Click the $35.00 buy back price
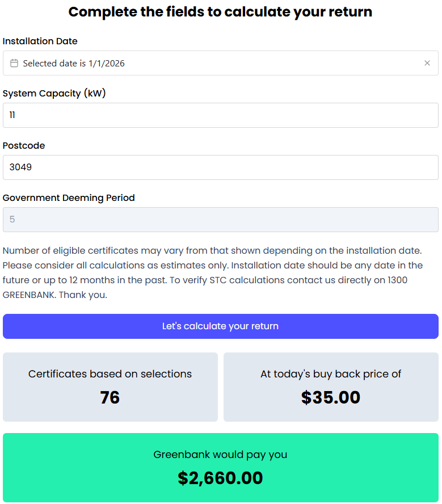This screenshot has height=504, width=442. click(331, 398)
